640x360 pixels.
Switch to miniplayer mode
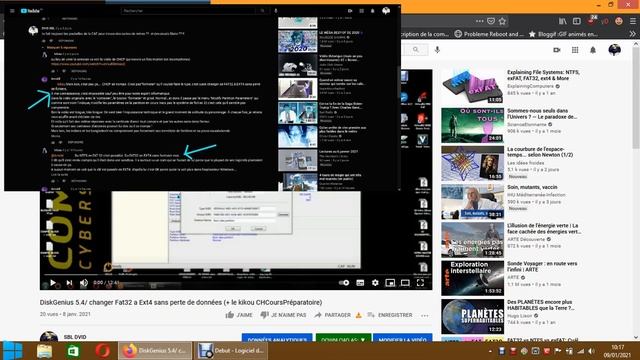[390, 282]
